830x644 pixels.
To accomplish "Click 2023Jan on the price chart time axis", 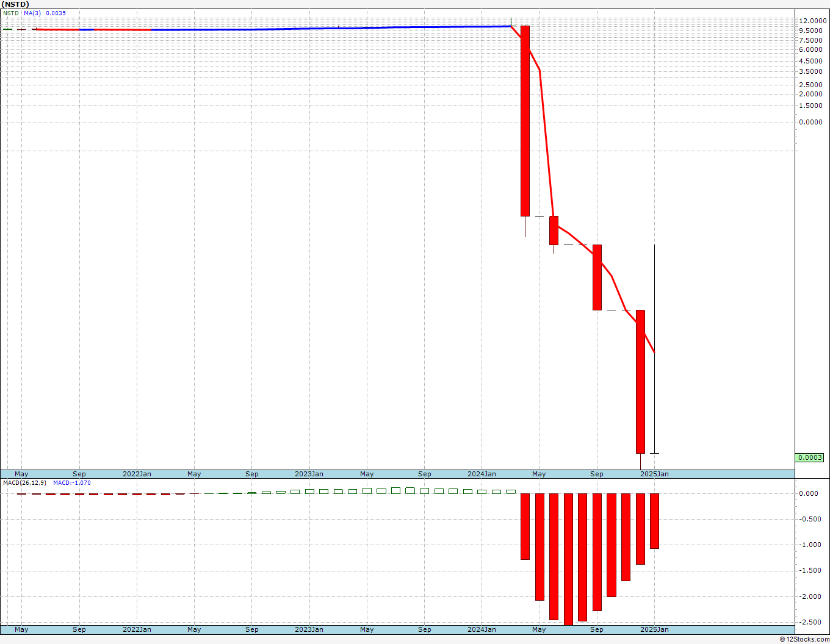I will (x=309, y=474).
